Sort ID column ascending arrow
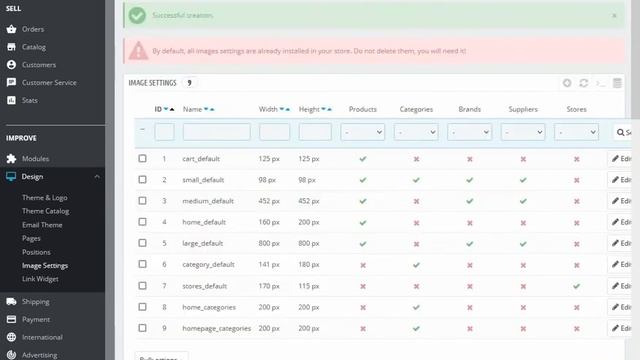 click(x=172, y=109)
